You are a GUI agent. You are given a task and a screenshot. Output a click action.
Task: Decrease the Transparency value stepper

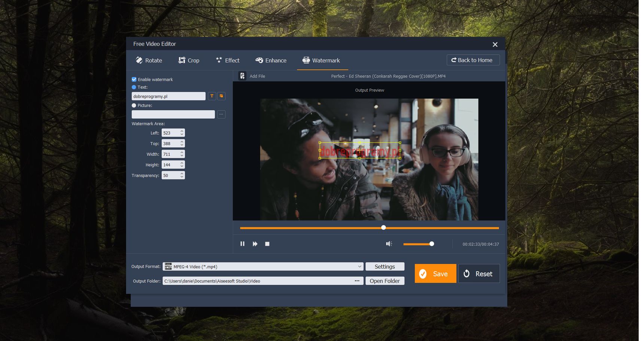182,177
